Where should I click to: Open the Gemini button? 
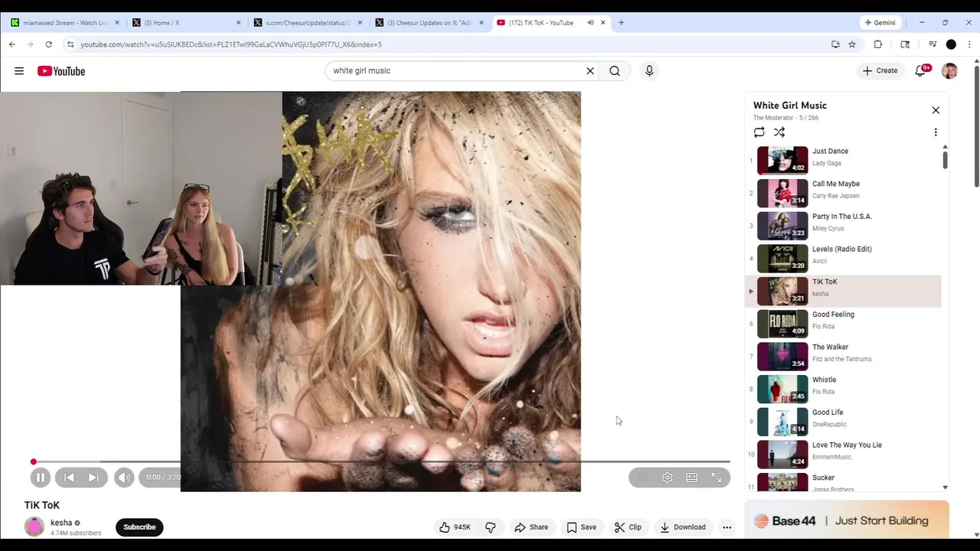click(880, 22)
